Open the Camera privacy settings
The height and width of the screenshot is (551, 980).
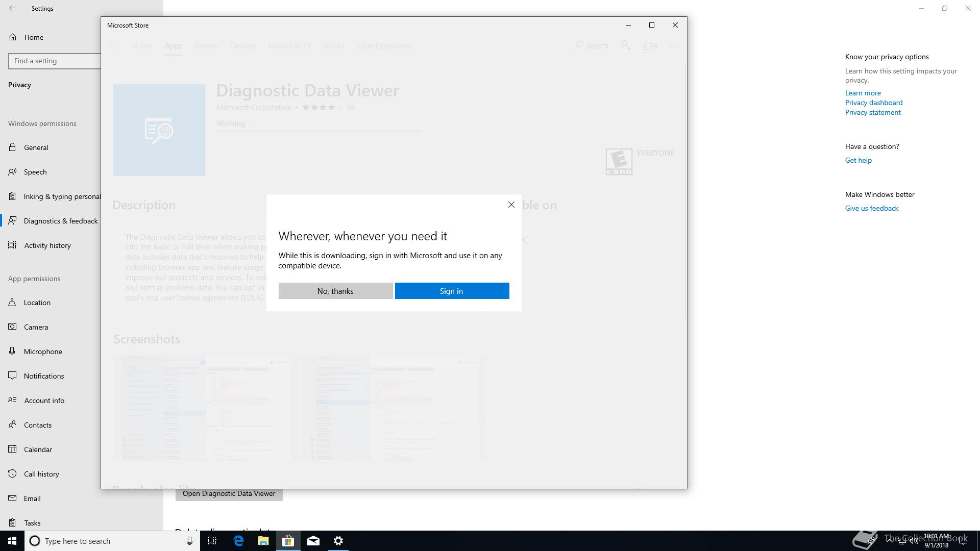[36, 327]
